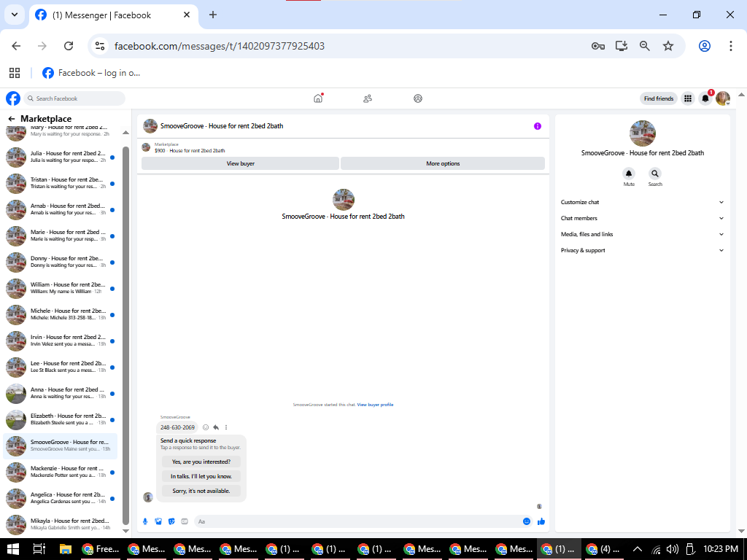Open Arnab's House for rent conversation
Screen dimensions: 747x560
point(60,209)
